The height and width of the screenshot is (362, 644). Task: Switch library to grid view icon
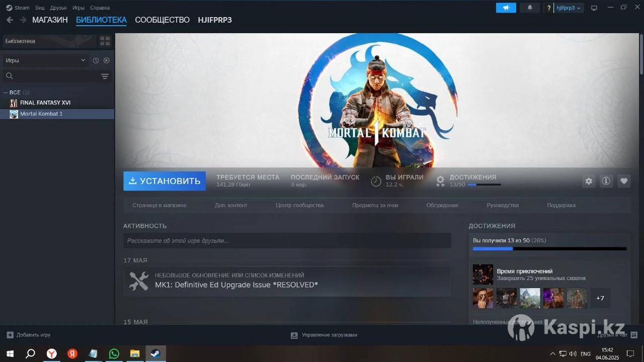tap(105, 41)
